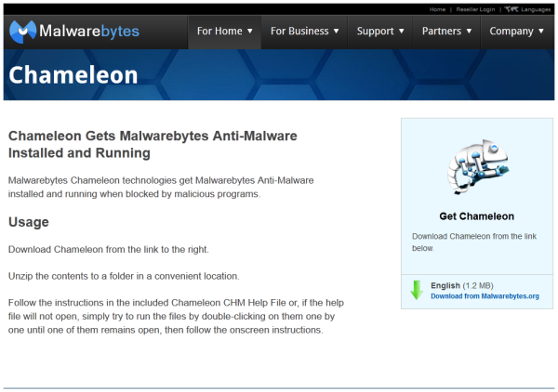Open the Reseller Login link
Viewport: 558px width, 392px height.
[475, 9]
